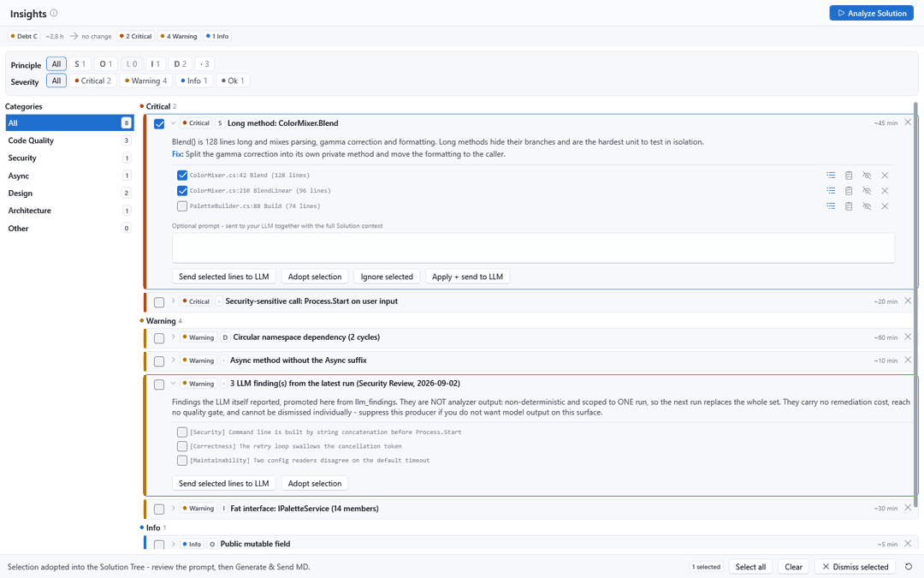Click the Debt C badge
This screenshot has width=924, height=578.
(x=24, y=36)
